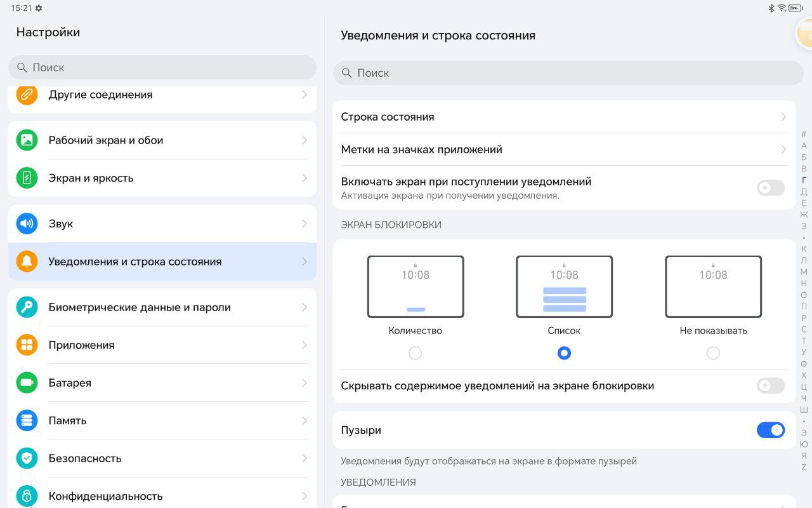
Task: Select the Количество radio button
Action: tap(415, 353)
